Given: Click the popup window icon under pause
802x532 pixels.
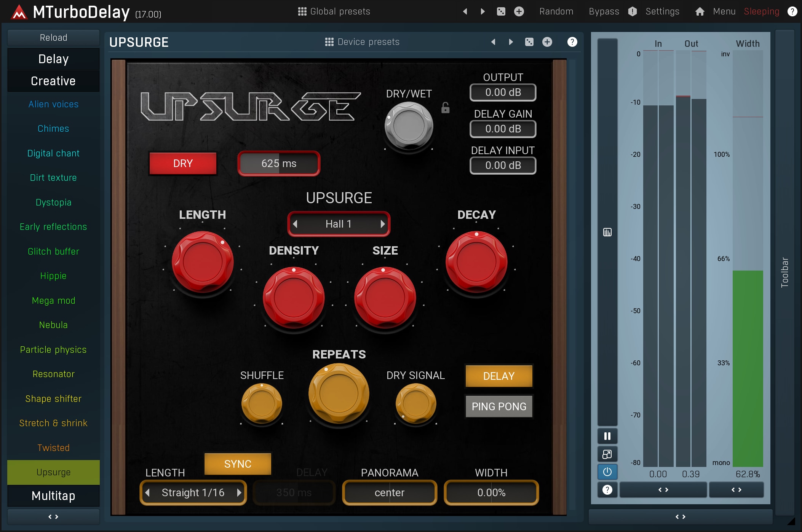Looking at the screenshot, I should [607, 454].
